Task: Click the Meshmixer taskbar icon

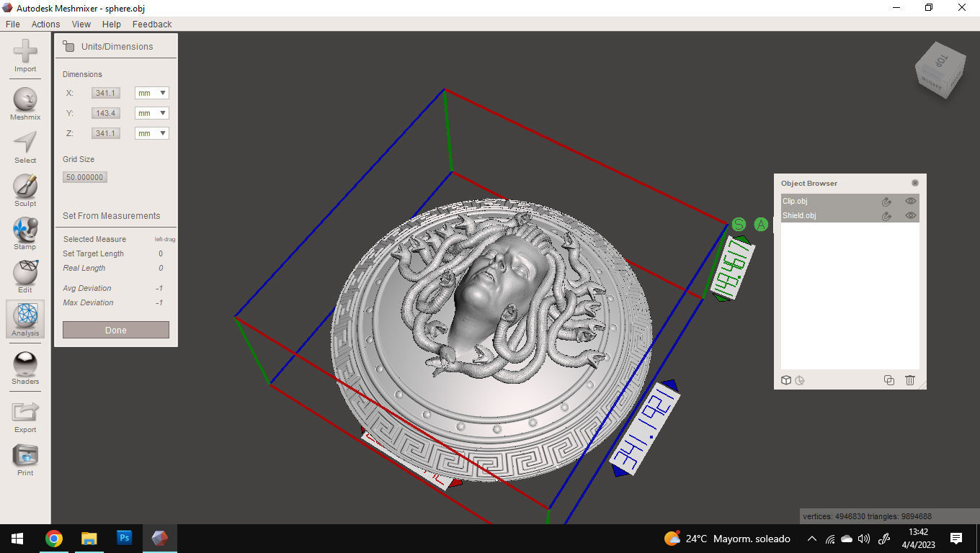Action: coord(159,539)
